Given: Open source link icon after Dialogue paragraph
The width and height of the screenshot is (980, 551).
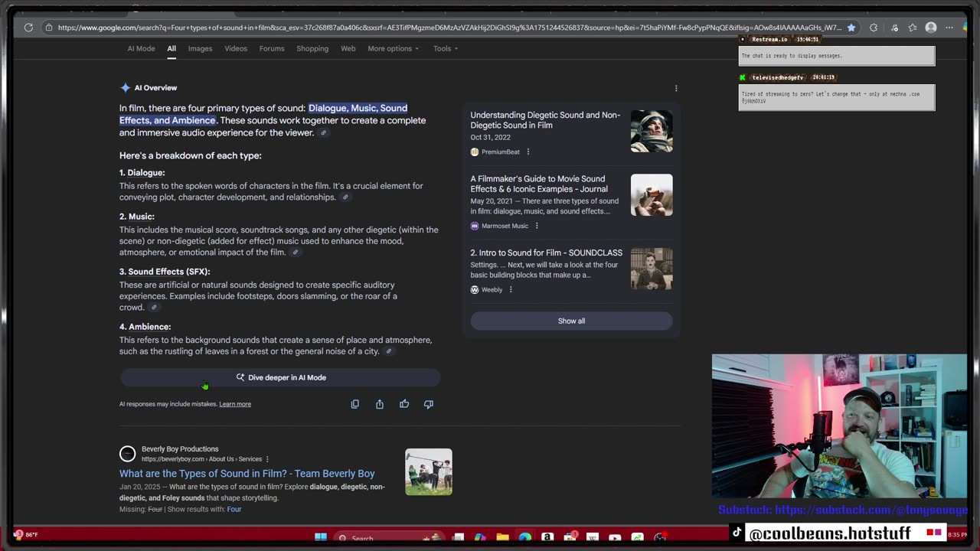Looking at the screenshot, I should coord(345,197).
